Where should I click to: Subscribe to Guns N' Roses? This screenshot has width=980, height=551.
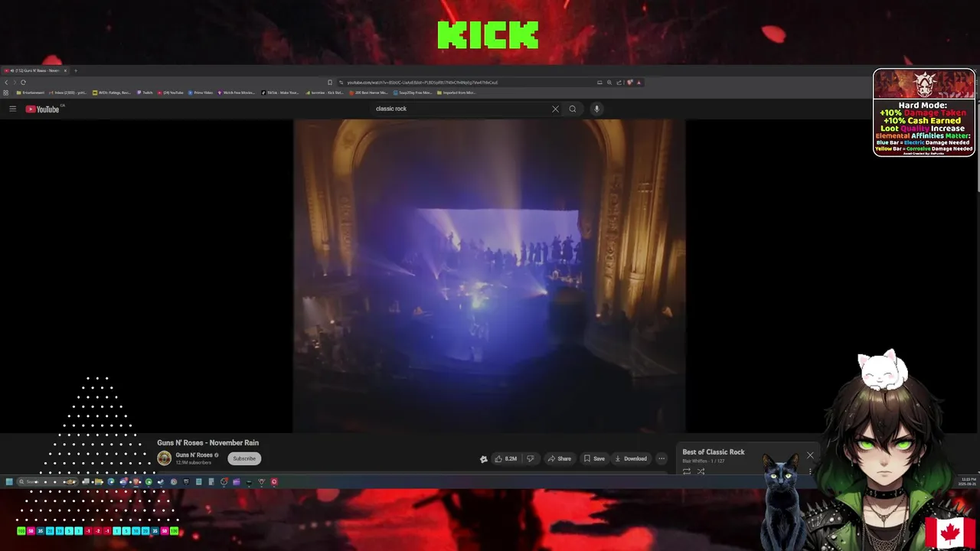tap(244, 458)
